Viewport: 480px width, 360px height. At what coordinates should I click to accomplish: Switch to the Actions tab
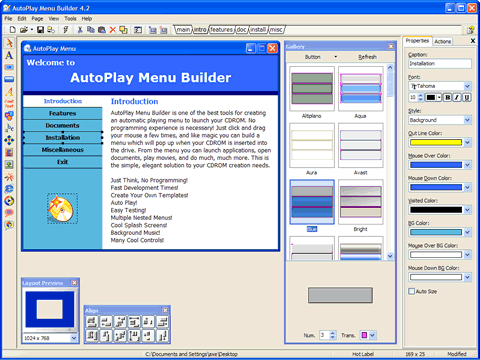(443, 41)
